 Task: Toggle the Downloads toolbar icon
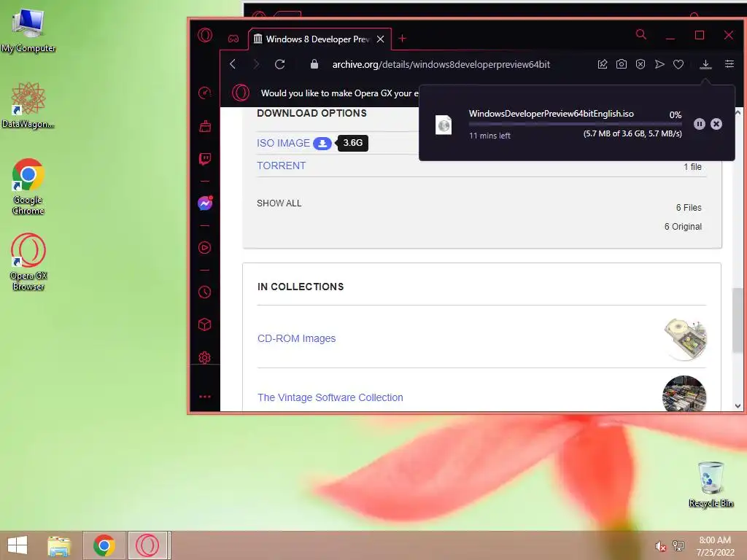coord(705,64)
